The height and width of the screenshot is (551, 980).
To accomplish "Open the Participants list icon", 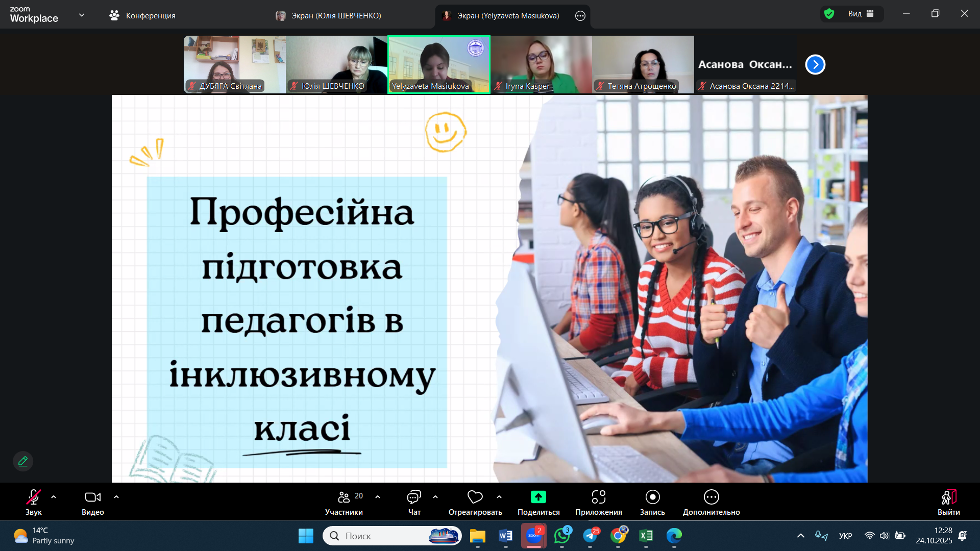I will (x=344, y=497).
